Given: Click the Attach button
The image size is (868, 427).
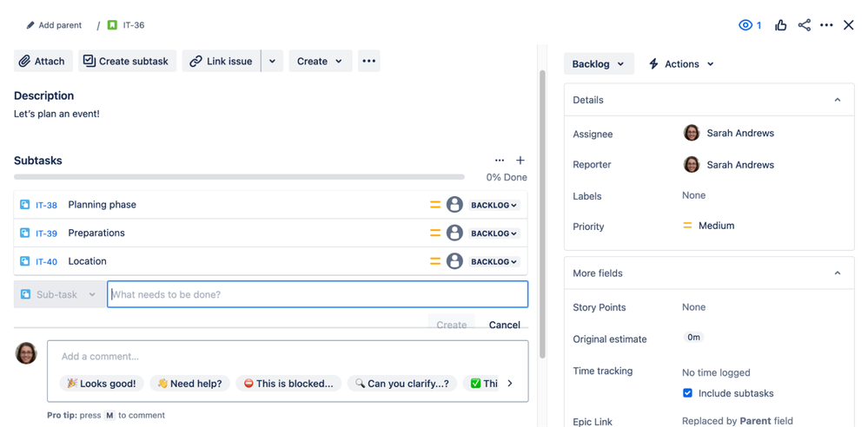Looking at the screenshot, I should [43, 61].
